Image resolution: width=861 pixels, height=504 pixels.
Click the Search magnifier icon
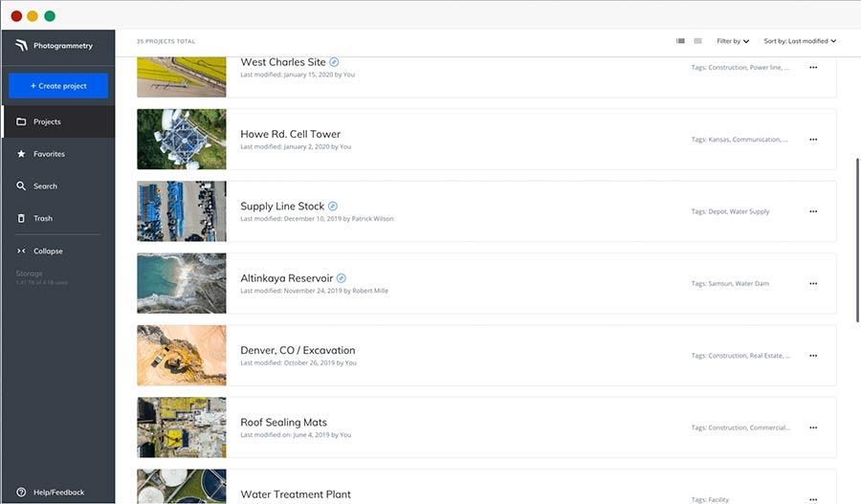coord(21,186)
